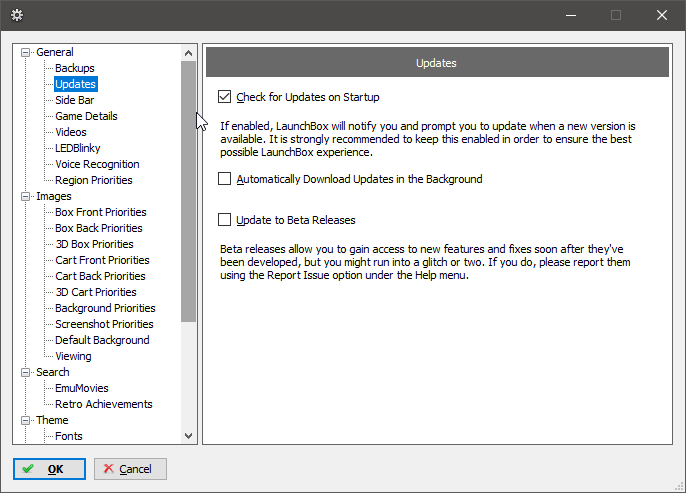Discard changes with Cancel button
Viewport: 686px width, 493px height.
pos(130,469)
